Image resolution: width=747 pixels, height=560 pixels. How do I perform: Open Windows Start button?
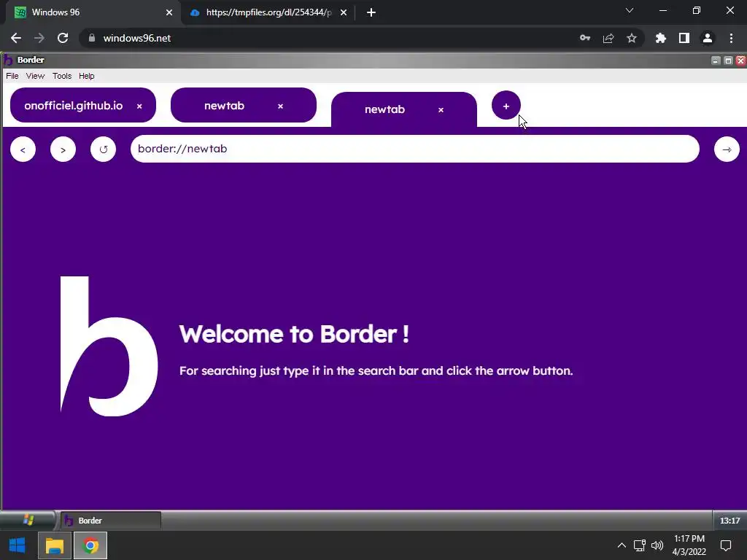18,545
